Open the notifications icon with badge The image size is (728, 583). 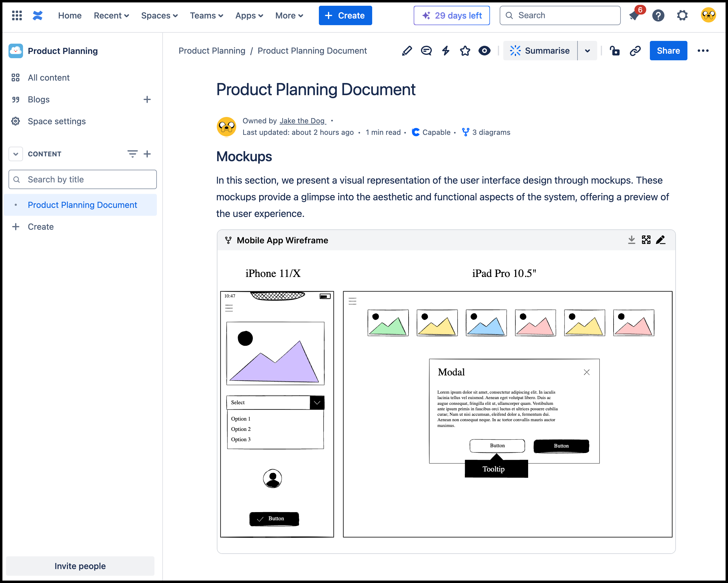(635, 15)
